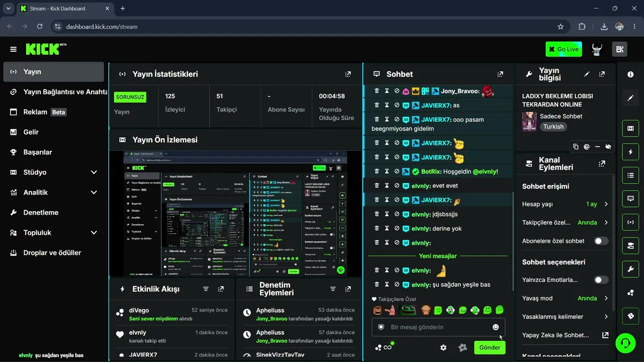Click the Go Live button
The width and height of the screenshot is (644, 362).
point(563,49)
